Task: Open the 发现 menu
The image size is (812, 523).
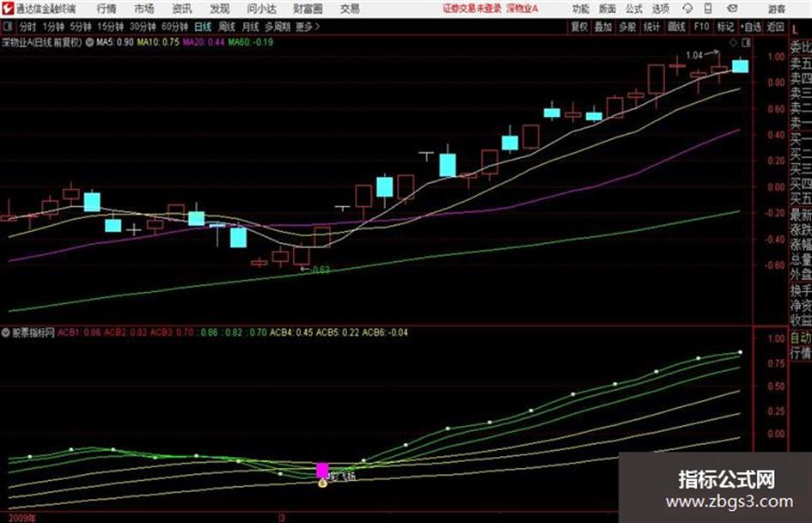Action: [x=220, y=9]
